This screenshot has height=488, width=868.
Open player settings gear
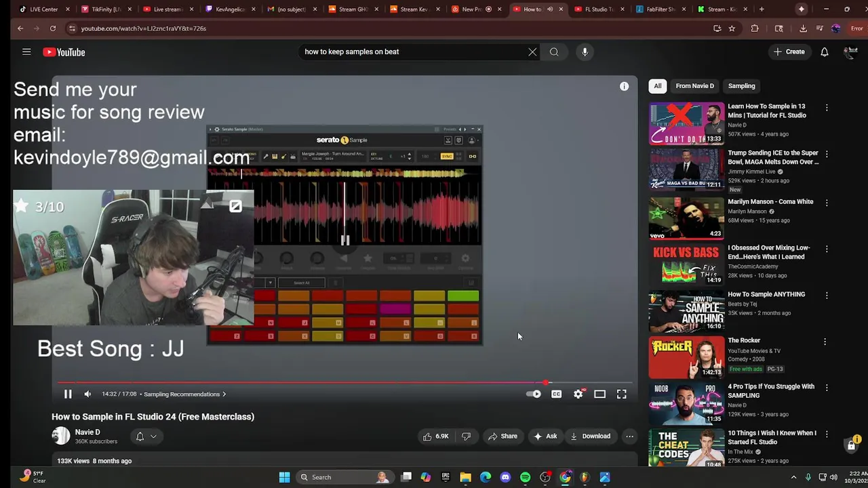[578, 394]
